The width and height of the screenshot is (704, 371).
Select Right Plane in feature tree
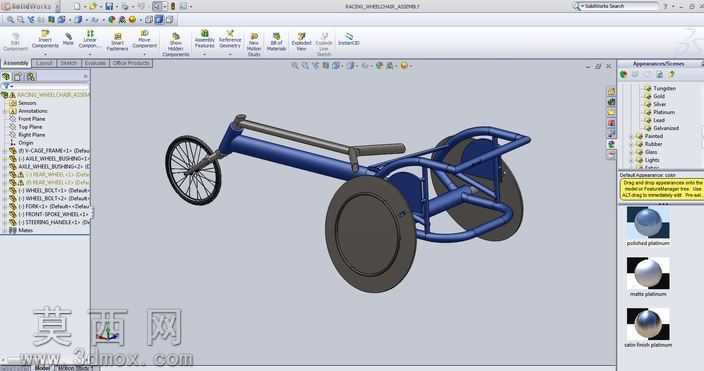(x=31, y=135)
